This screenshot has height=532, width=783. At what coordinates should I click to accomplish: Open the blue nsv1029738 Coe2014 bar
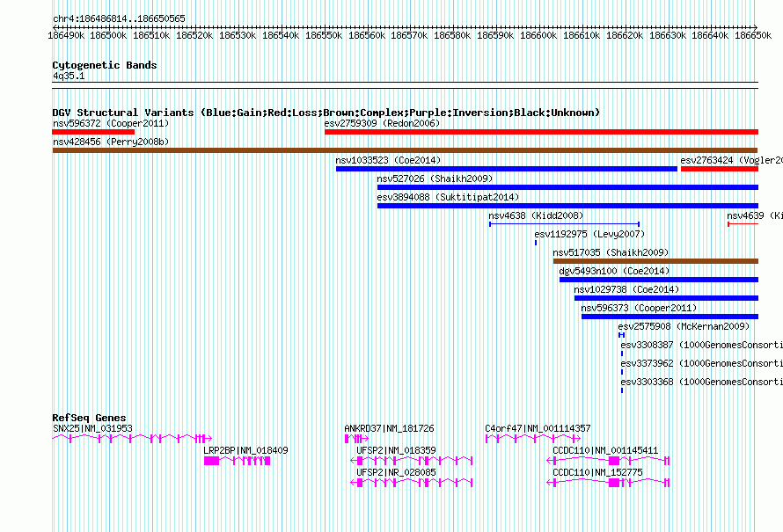pyautogui.click(x=666, y=298)
